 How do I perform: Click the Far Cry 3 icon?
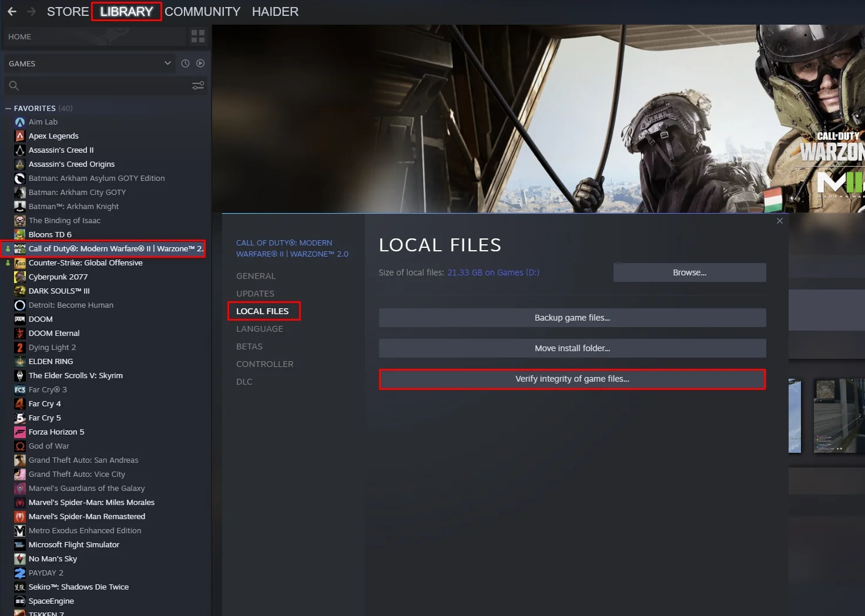coord(20,390)
